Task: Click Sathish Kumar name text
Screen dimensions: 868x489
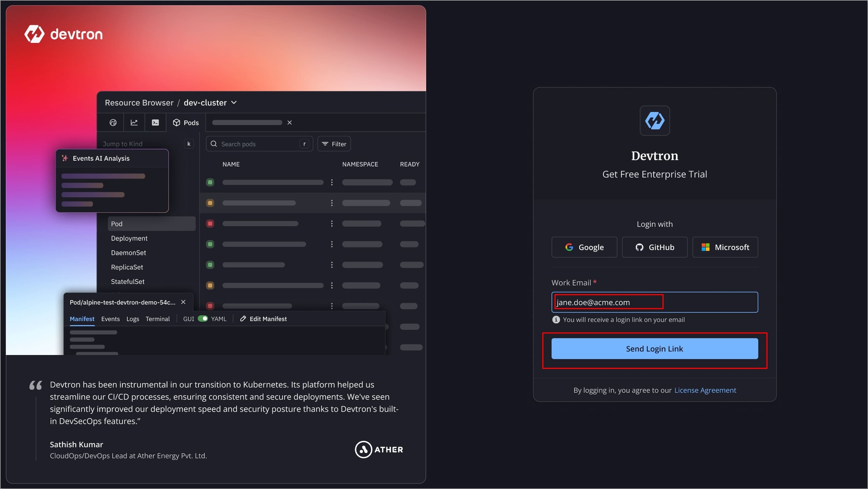Action: point(76,445)
